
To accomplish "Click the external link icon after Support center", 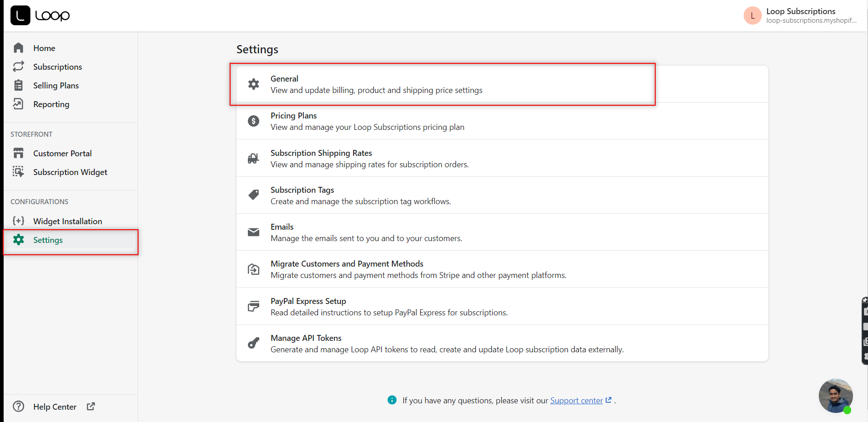I will click(608, 400).
